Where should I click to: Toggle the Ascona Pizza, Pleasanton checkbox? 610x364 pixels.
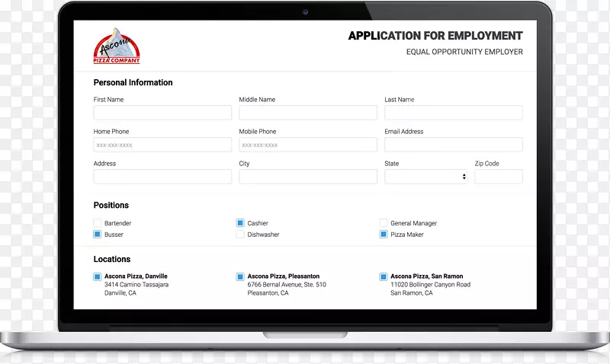(240, 276)
